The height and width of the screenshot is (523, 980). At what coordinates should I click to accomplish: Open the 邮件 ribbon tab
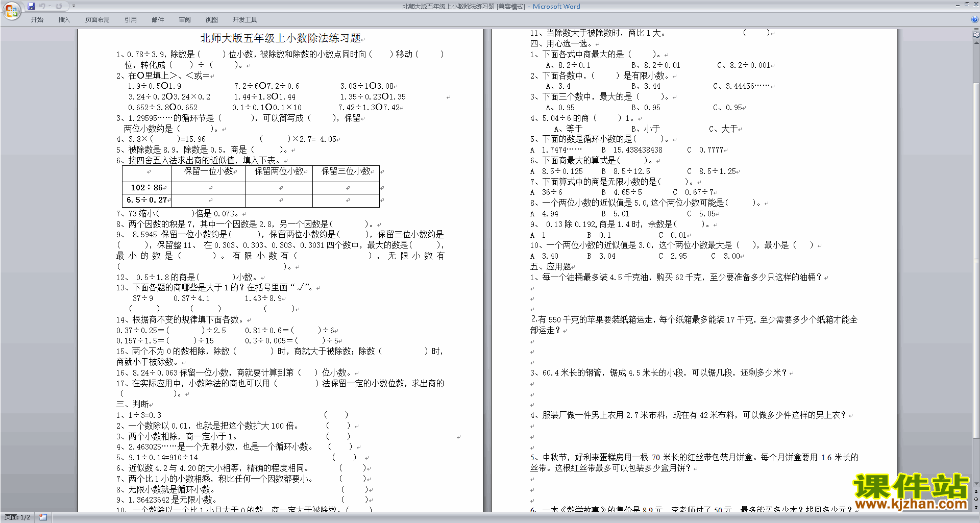pyautogui.click(x=158, y=20)
